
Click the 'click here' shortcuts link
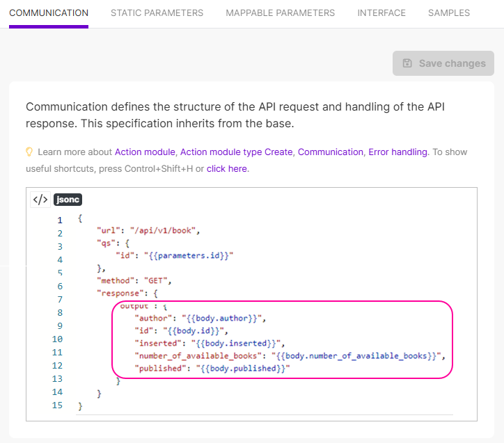tap(226, 168)
